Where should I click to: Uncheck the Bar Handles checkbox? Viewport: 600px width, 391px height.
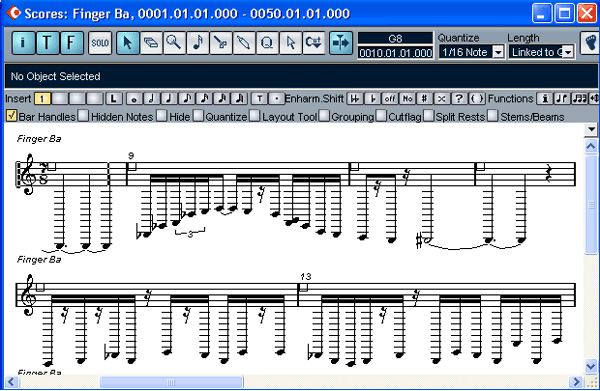click(12, 116)
